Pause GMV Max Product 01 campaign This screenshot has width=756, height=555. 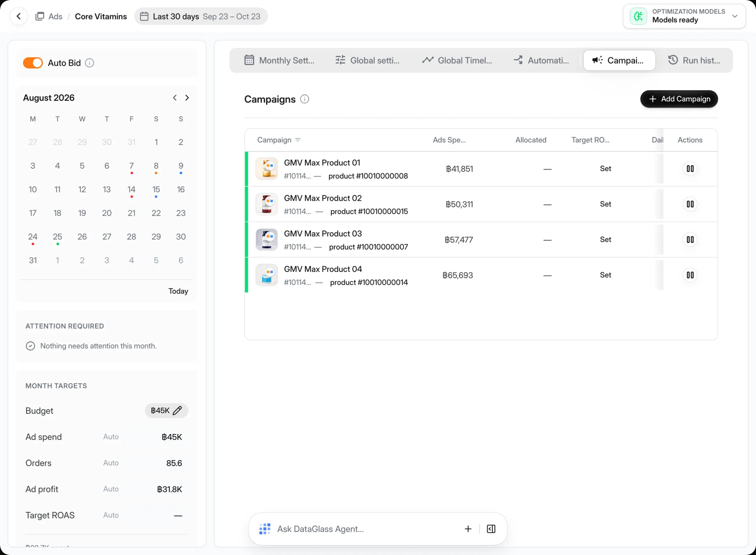coord(690,169)
